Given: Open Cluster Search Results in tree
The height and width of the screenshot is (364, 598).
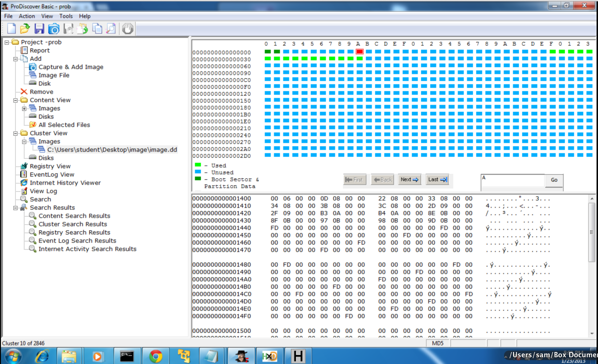Looking at the screenshot, I should pyautogui.click(x=73, y=224).
